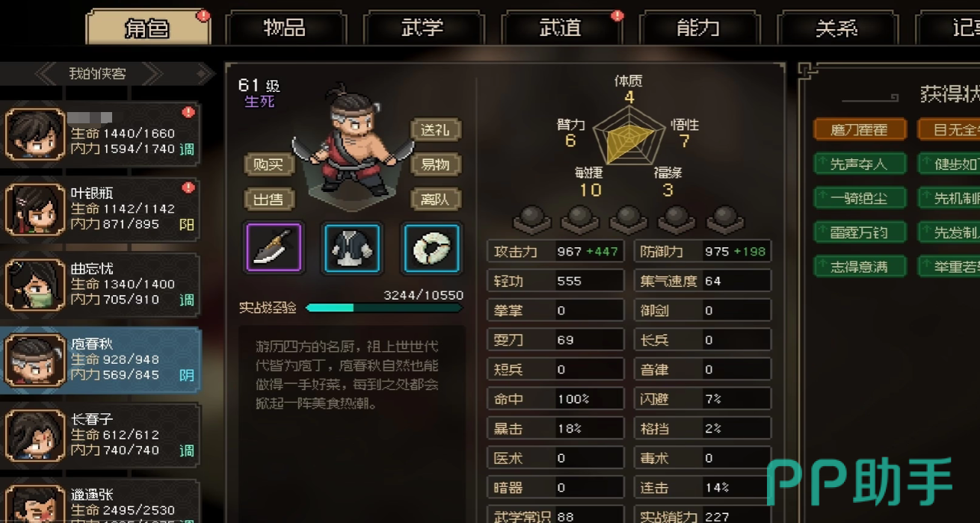Select 叶银瓶 portrait in hero list
Screen dimensions: 980x523
[35, 208]
